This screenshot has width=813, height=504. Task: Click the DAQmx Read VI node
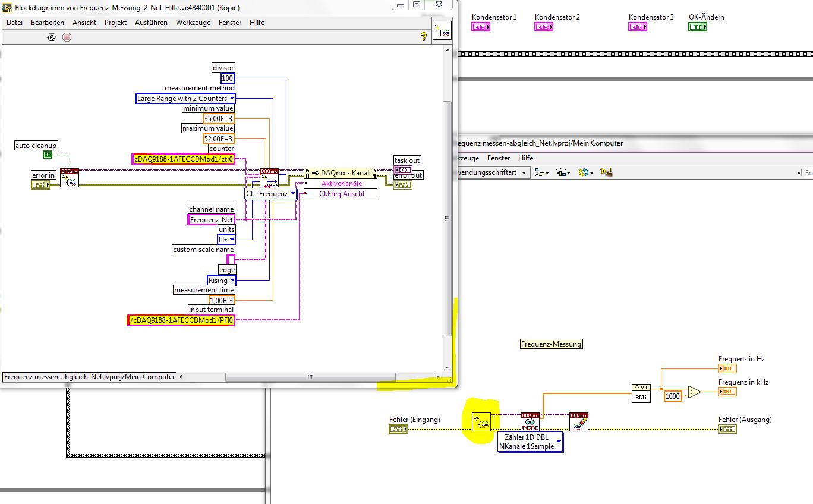tap(529, 422)
